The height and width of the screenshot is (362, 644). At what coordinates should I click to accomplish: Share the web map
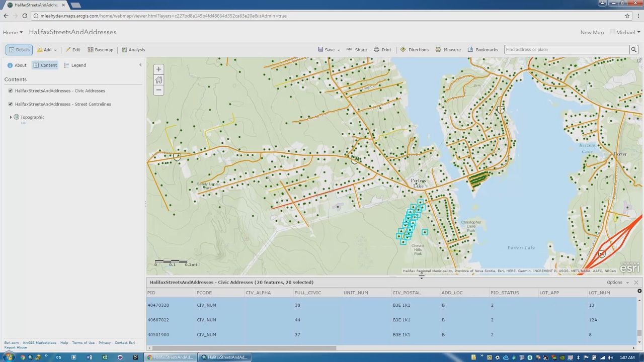[x=356, y=50]
